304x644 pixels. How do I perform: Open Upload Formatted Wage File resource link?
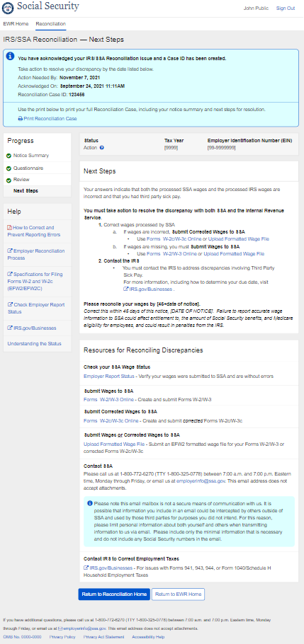click(114, 444)
